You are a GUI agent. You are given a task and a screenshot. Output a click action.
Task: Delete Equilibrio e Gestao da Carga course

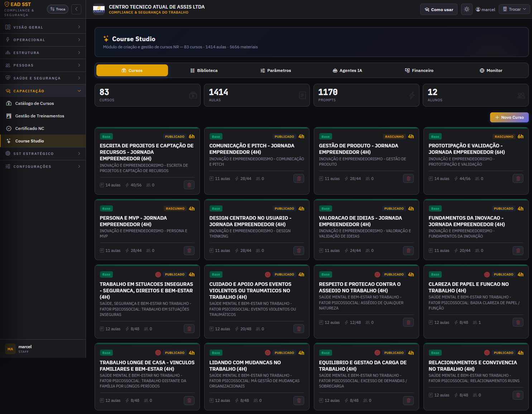(x=408, y=400)
